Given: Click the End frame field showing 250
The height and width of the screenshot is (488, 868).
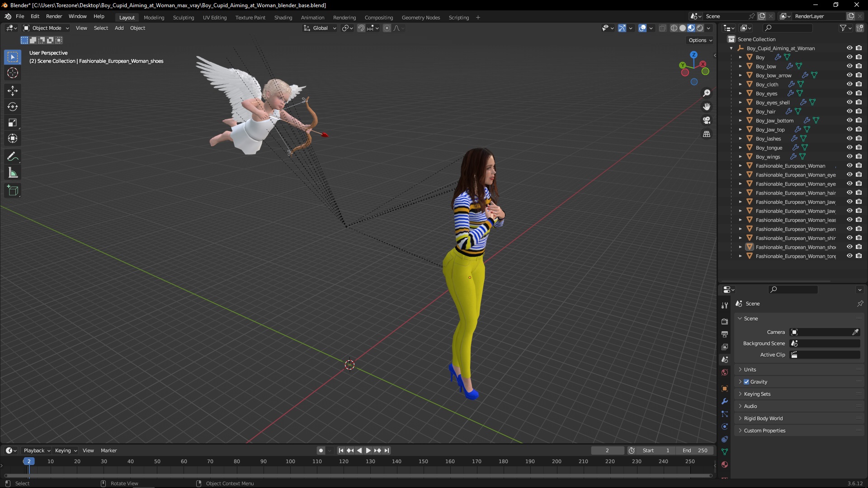Looking at the screenshot, I should [x=695, y=450].
